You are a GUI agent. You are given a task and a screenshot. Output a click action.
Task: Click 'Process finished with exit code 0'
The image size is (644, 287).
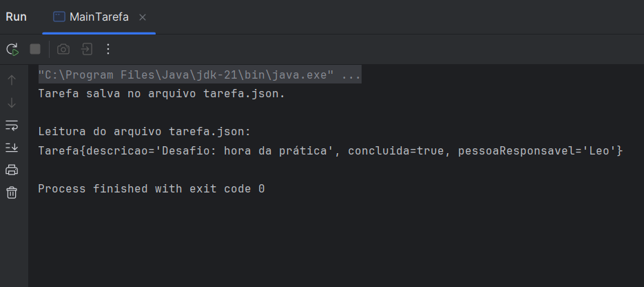pyautogui.click(x=152, y=189)
